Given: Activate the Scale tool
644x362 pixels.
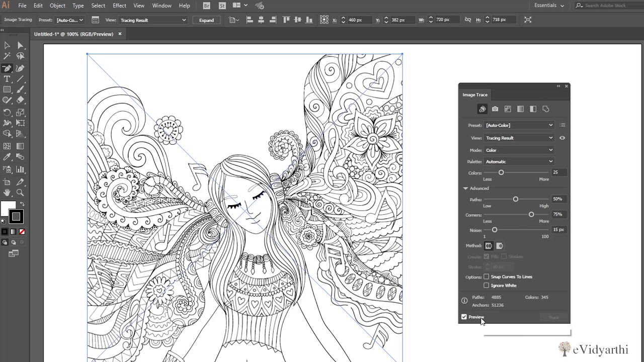Looking at the screenshot, I should [21, 113].
